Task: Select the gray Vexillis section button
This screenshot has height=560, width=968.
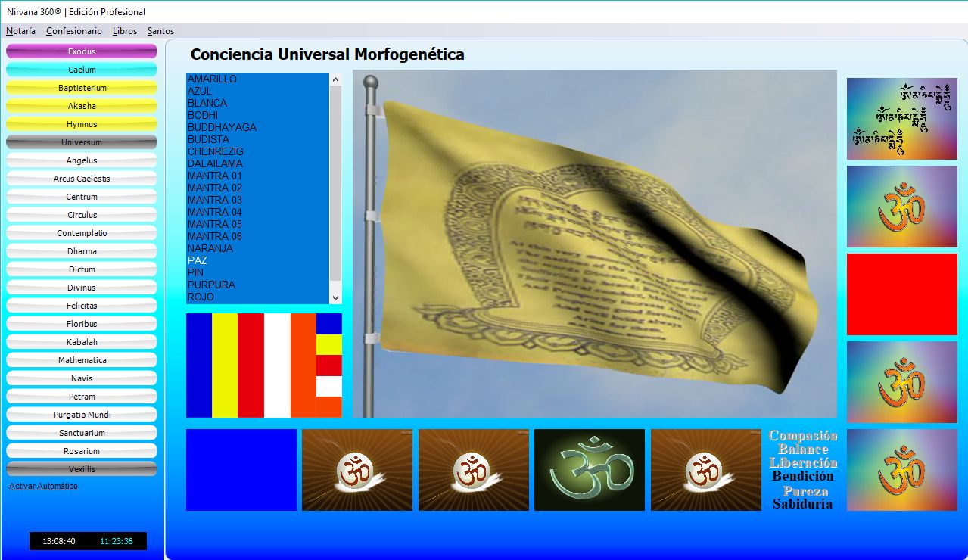Action: 82,469
